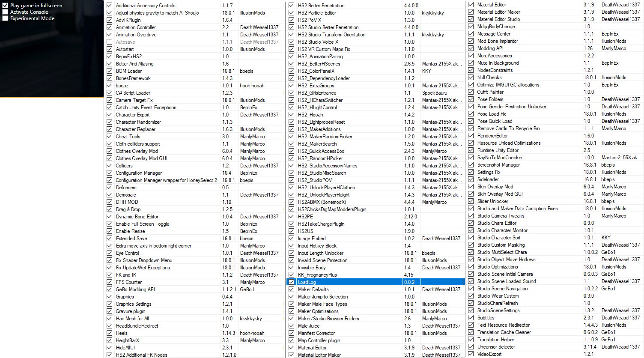The image size is (644, 358).
Task: Disable the Runtime Unity Editor checkbox
Action: pos(471,150)
